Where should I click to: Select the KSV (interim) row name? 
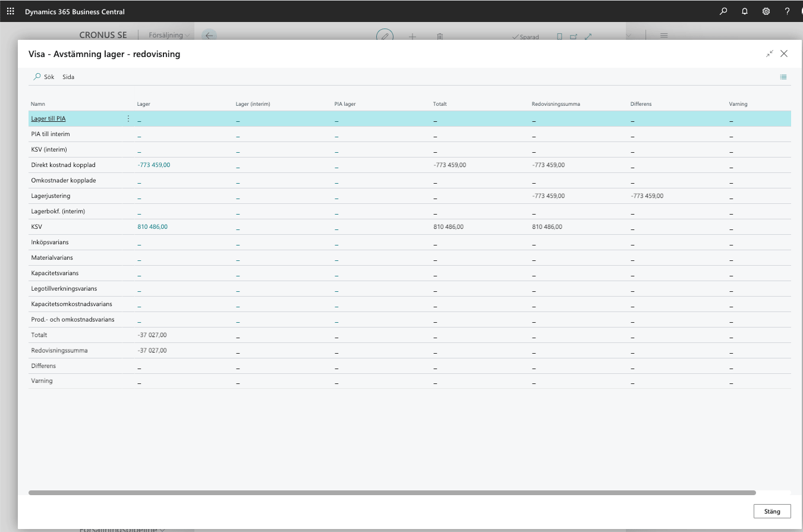pos(49,149)
